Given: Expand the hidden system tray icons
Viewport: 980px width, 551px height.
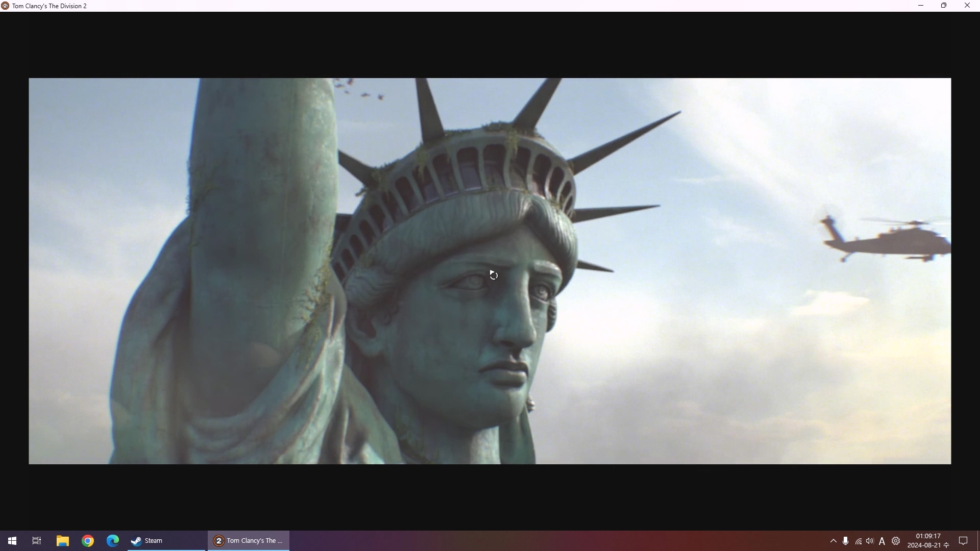Looking at the screenshot, I should tap(834, 541).
